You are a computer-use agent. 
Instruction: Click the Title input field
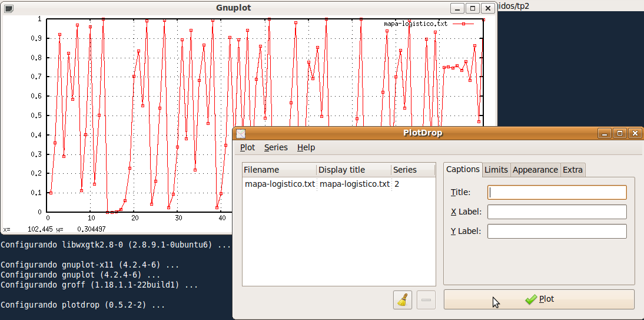(557, 193)
